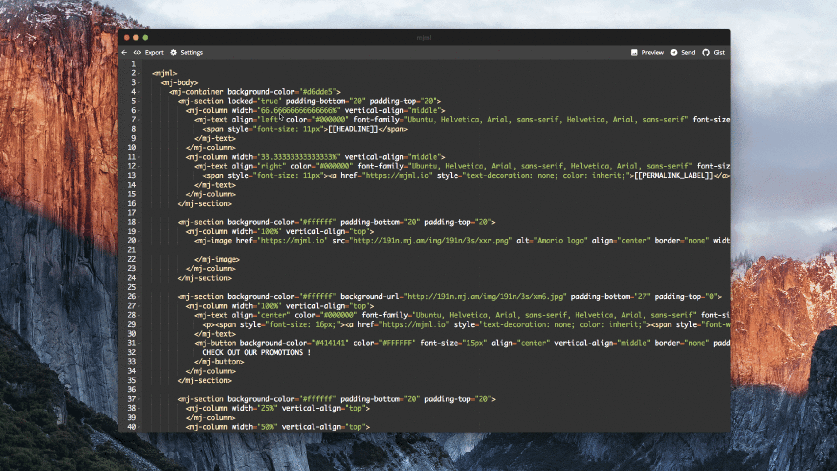Click the CHECK OUT OUR PROMOTIONS ! text
This screenshot has height=471, width=837.
click(256, 352)
